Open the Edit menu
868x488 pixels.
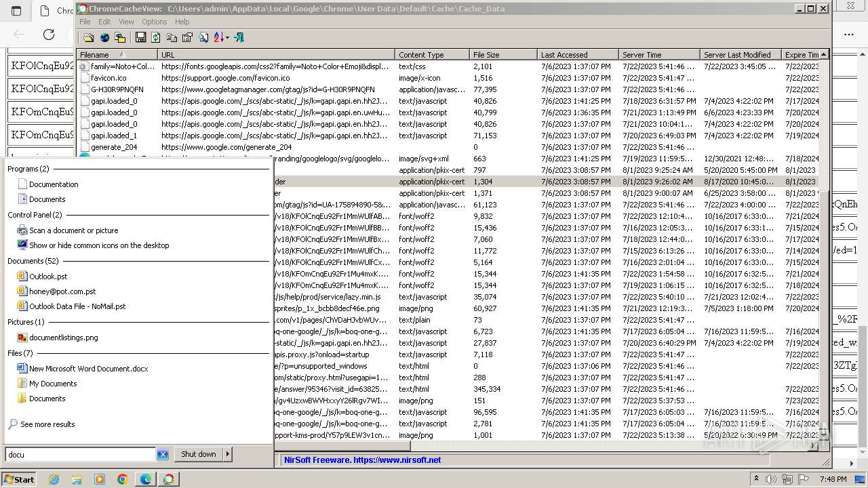pyautogui.click(x=104, y=22)
